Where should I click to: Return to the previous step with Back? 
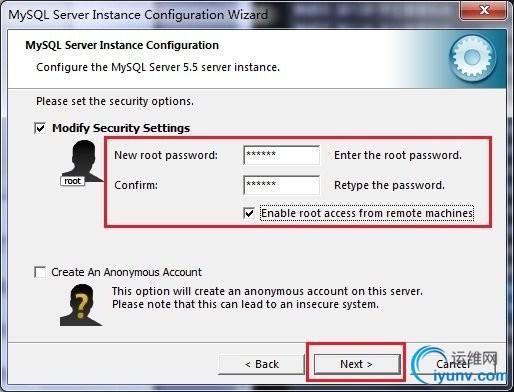(x=261, y=364)
